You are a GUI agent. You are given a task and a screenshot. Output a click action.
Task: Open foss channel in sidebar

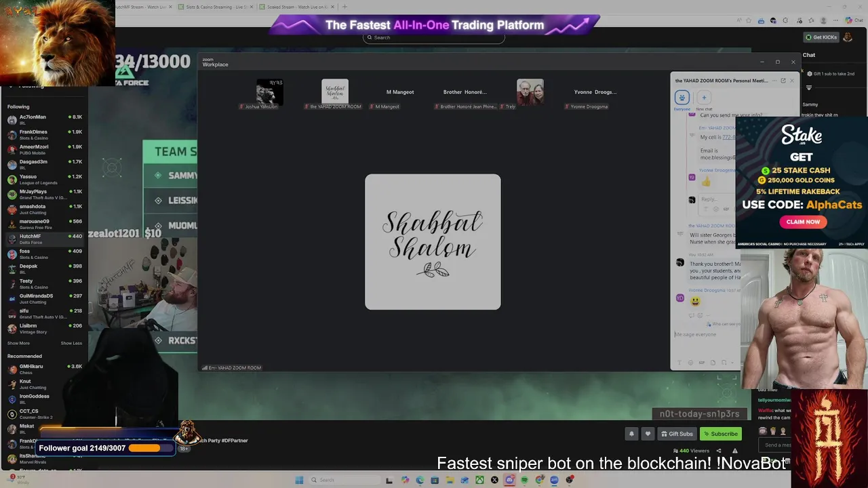44,254
